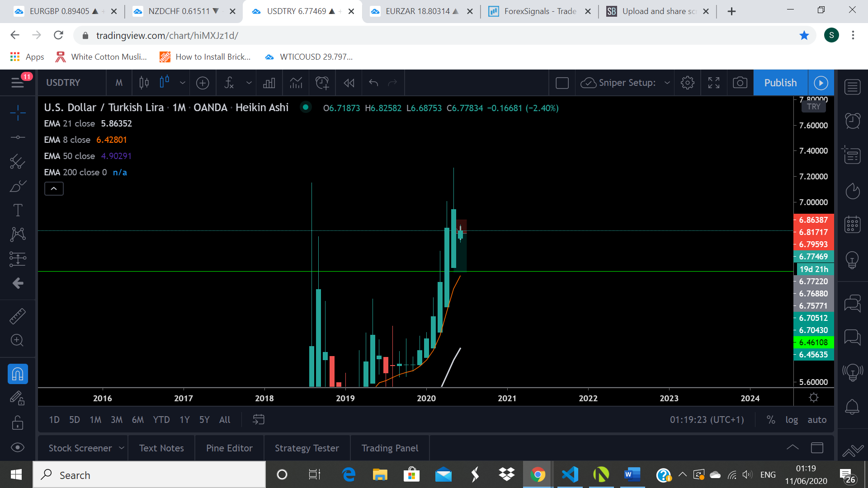Open time axis settings gear
868x488 pixels.
click(814, 398)
